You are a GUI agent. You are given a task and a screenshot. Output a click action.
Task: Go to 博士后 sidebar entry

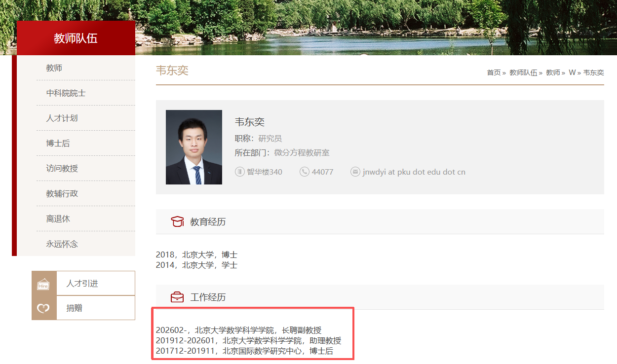[58, 144]
